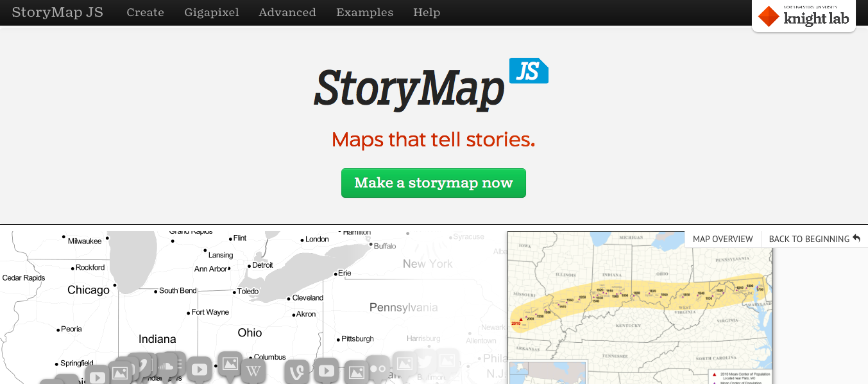Open the Help nav link
The width and height of the screenshot is (868, 384).
pyautogui.click(x=427, y=12)
